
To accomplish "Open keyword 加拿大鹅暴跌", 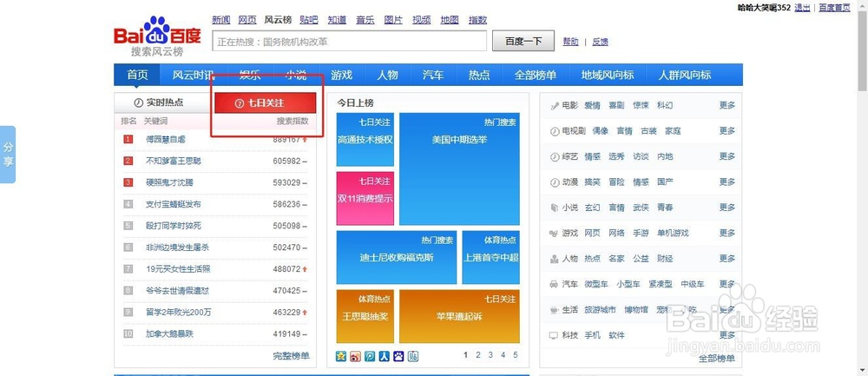I will [169, 334].
